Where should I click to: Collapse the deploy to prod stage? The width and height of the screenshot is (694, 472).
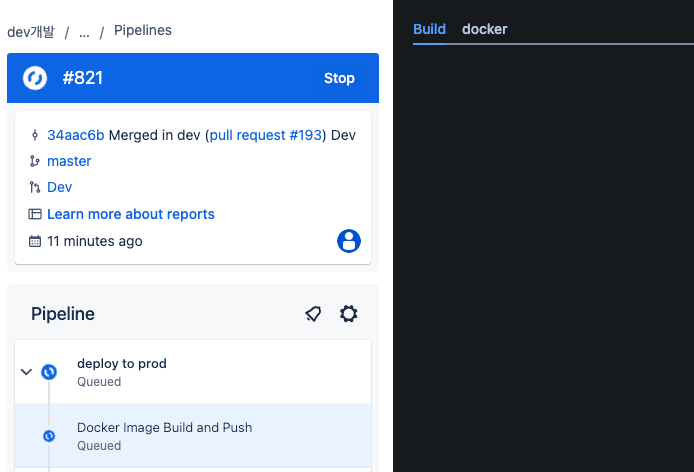pos(27,371)
